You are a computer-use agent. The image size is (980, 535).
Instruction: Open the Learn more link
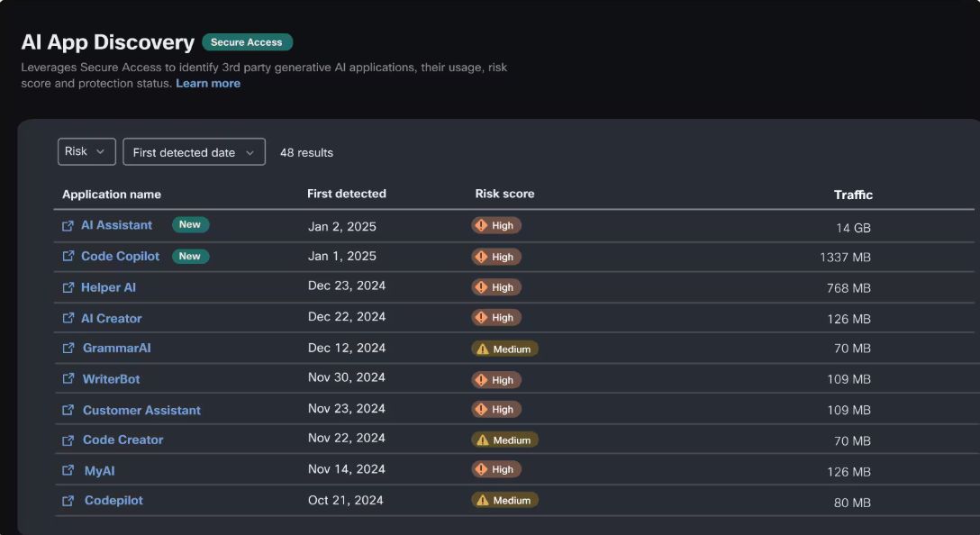click(208, 84)
